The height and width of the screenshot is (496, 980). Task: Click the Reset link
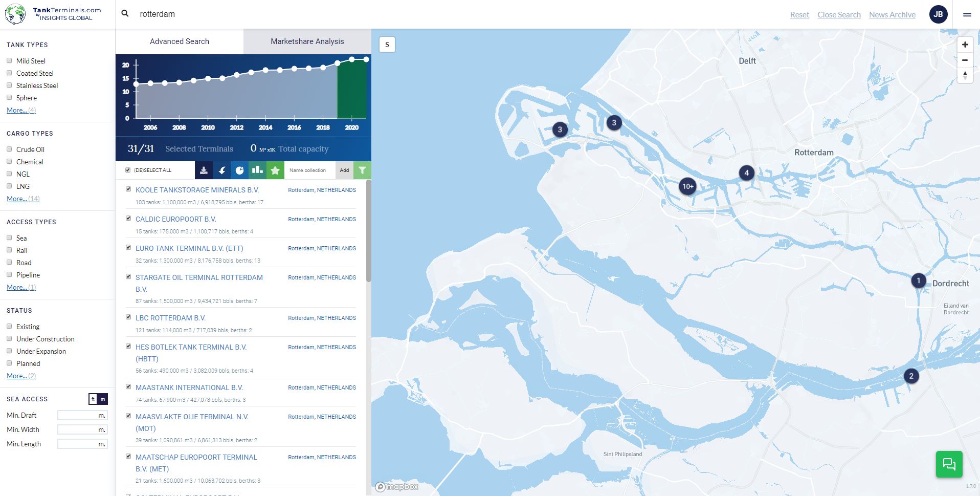799,15
